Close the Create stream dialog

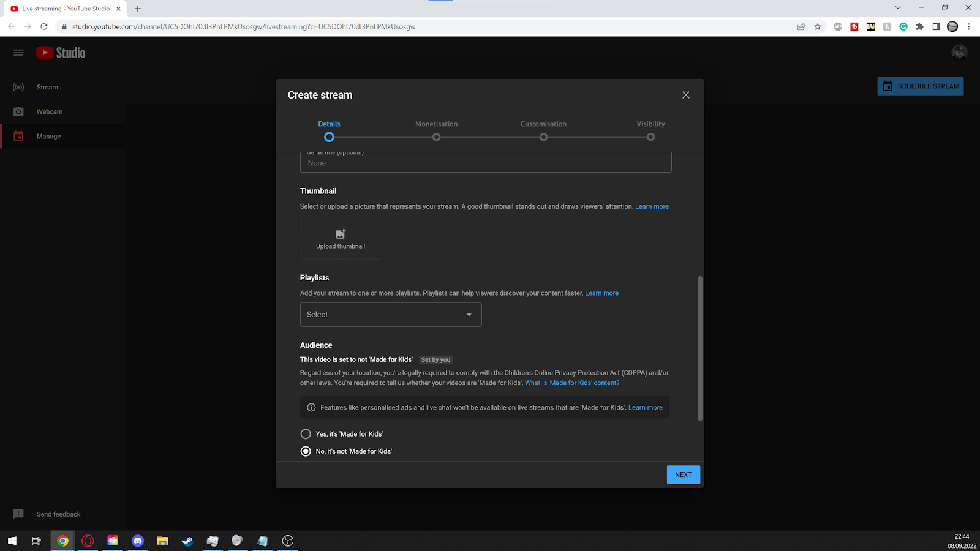click(x=685, y=95)
